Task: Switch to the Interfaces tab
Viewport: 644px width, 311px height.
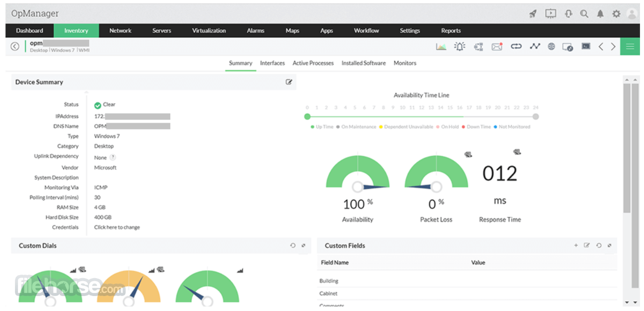Action: (272, 63)
